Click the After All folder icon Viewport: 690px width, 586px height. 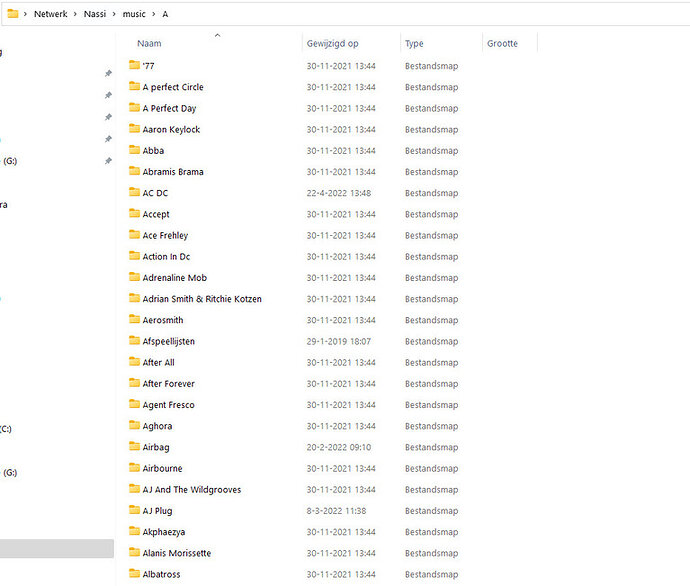tap(134, 362)
